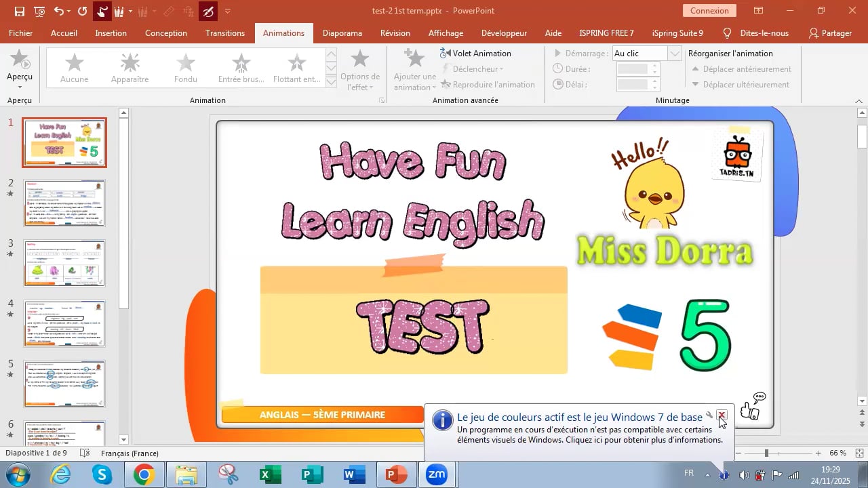Open the Diaporama tab
This screenshot has height=488, width=868.
[342, 33]
